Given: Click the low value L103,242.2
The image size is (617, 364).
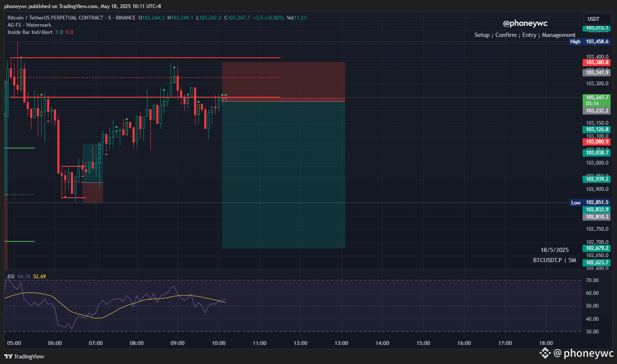Looking at the screenshot, I should click(x=209, y=18).
